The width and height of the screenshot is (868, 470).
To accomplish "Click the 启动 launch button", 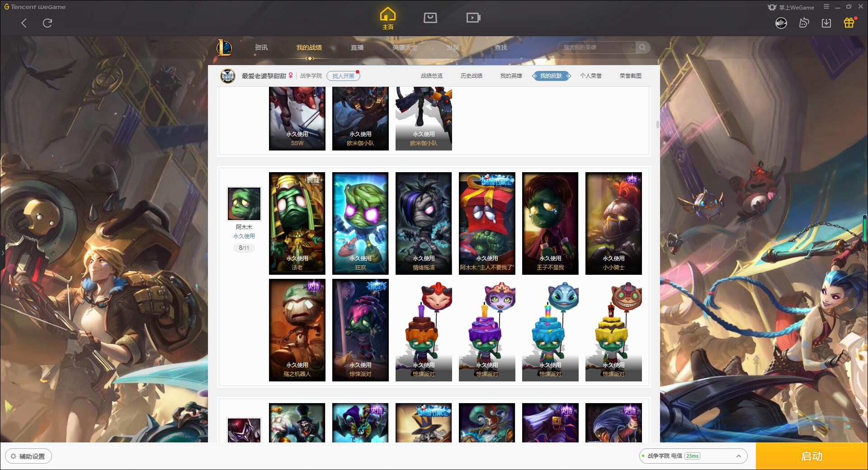I will [x=812, y=456].
